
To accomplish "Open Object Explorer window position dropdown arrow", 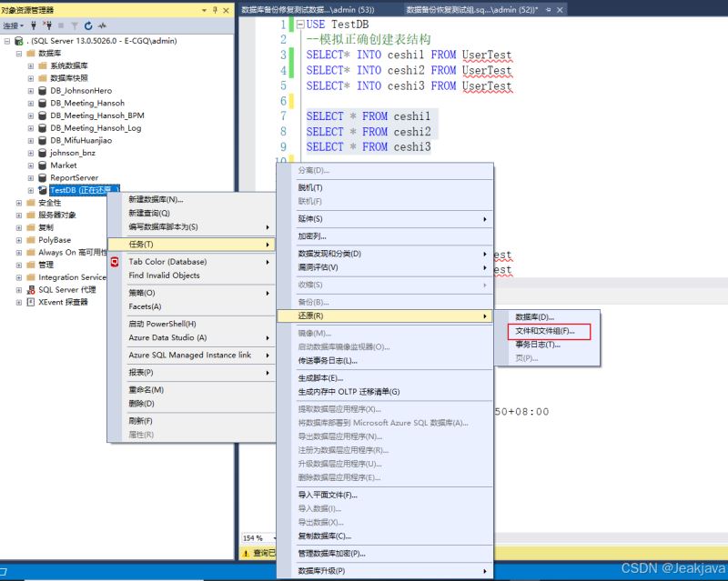I will pos(204,10).
